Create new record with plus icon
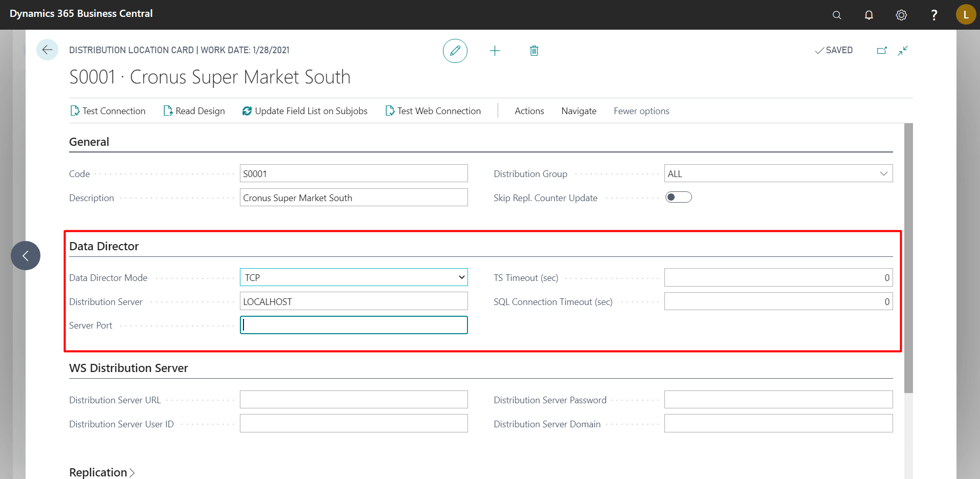 [495, 51]
